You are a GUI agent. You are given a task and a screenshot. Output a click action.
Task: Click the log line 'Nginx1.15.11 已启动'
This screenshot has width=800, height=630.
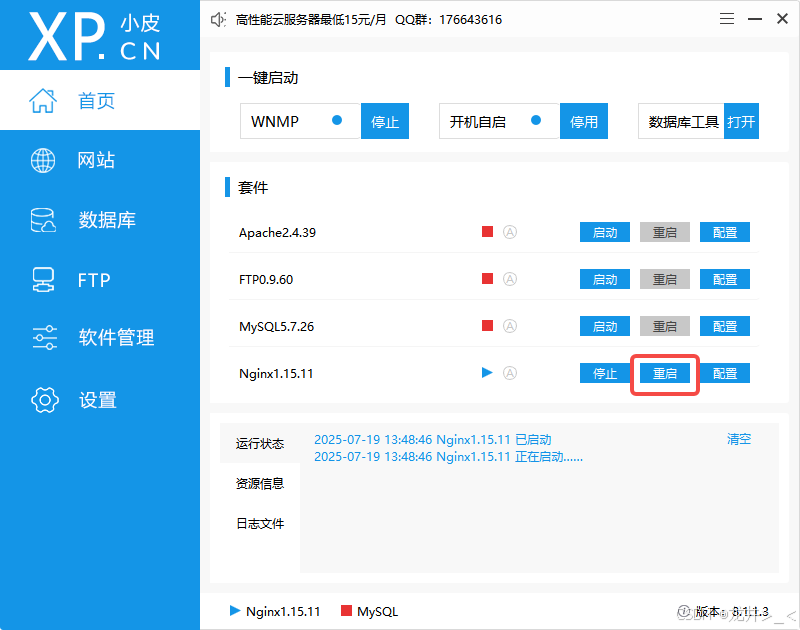433,440
